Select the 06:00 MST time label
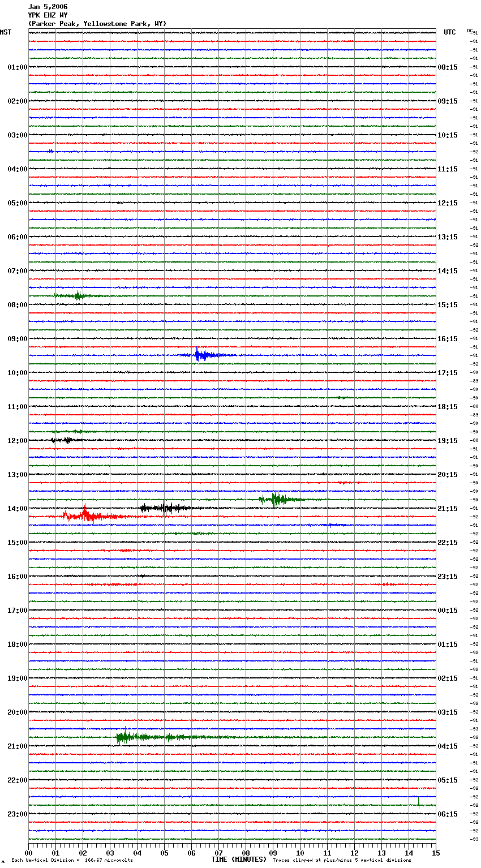This screenshot has width=481, height=868. [17, 237]
